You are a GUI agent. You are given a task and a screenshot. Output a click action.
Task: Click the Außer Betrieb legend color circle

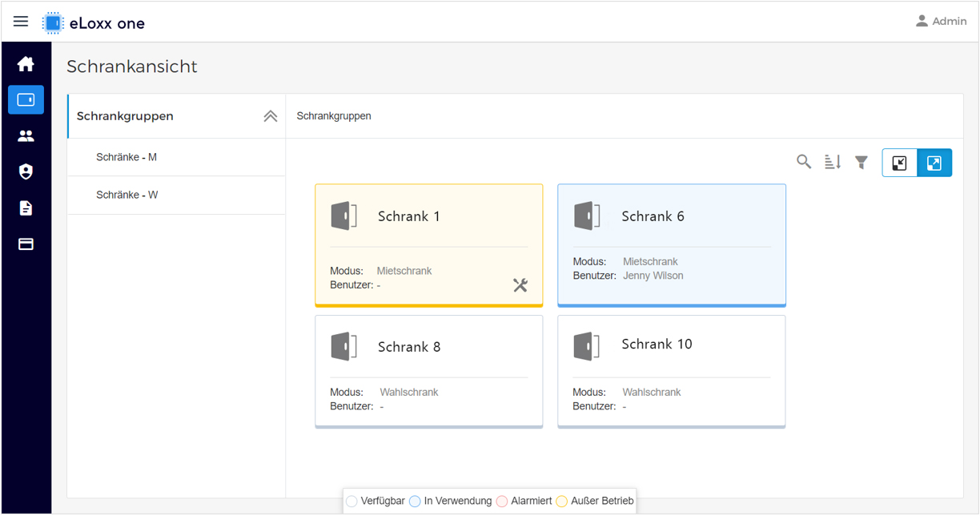562,502
